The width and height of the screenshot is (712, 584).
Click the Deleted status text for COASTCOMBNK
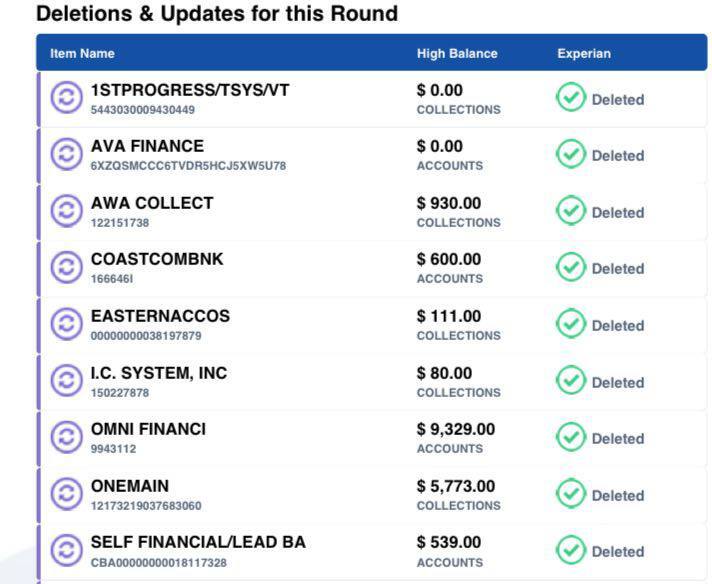point(618,269)
